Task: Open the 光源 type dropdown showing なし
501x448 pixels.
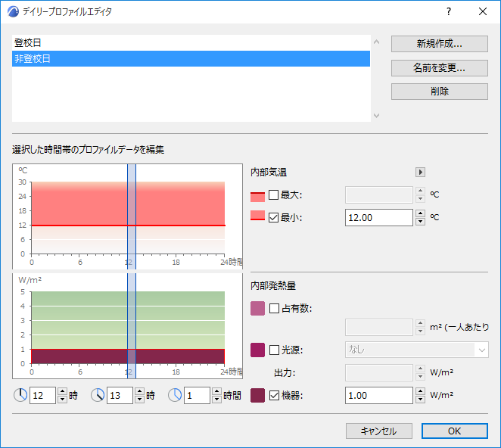Action: 417,350
